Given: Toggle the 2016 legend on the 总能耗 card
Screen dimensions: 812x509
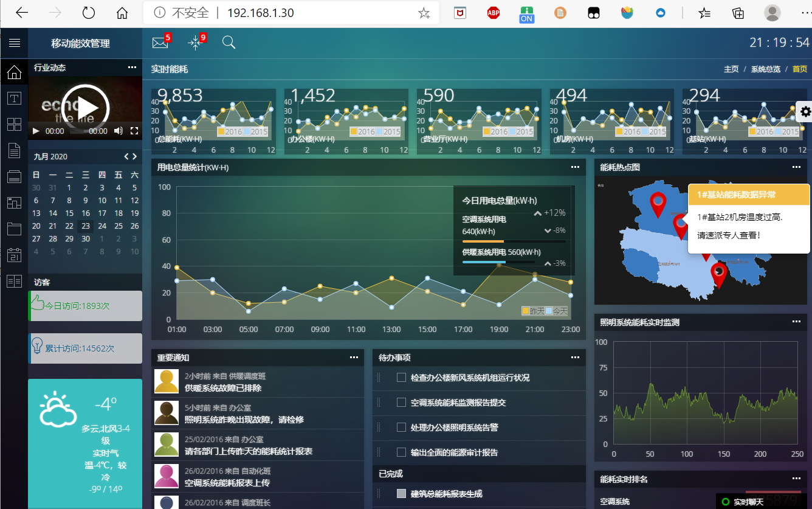Looking at the screenshot, I should click(229, 131).
